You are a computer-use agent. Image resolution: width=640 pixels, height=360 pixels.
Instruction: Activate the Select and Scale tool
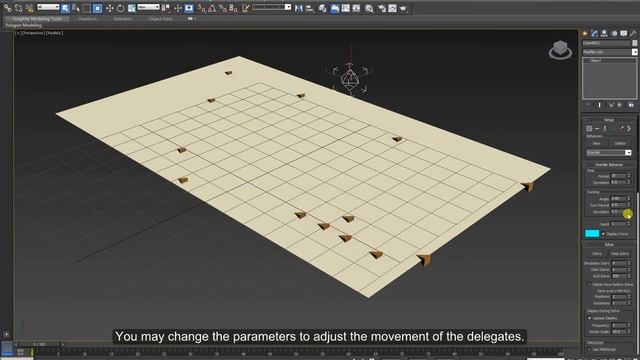point(131,8)
